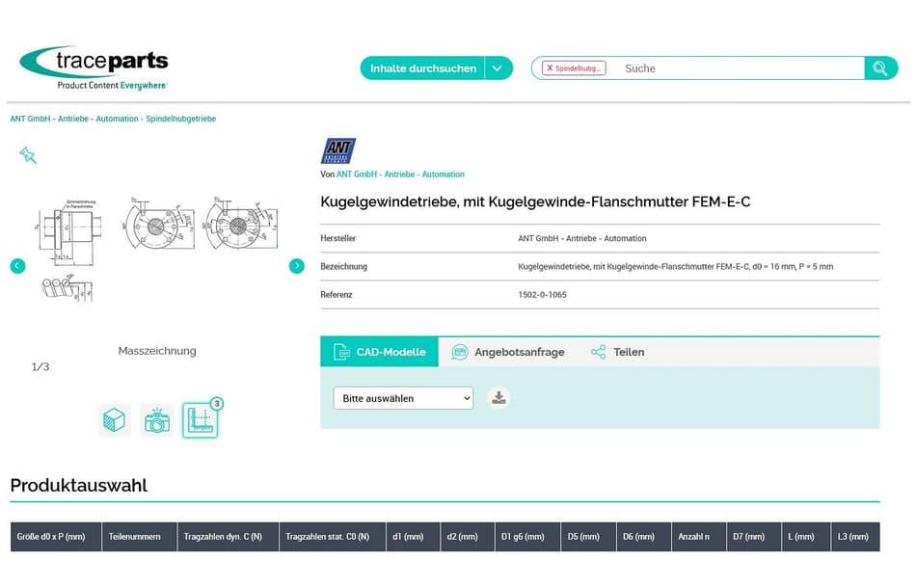916x588 pixels.
Task: Open ANT GmbH link after Von
Action: (400, 174)
